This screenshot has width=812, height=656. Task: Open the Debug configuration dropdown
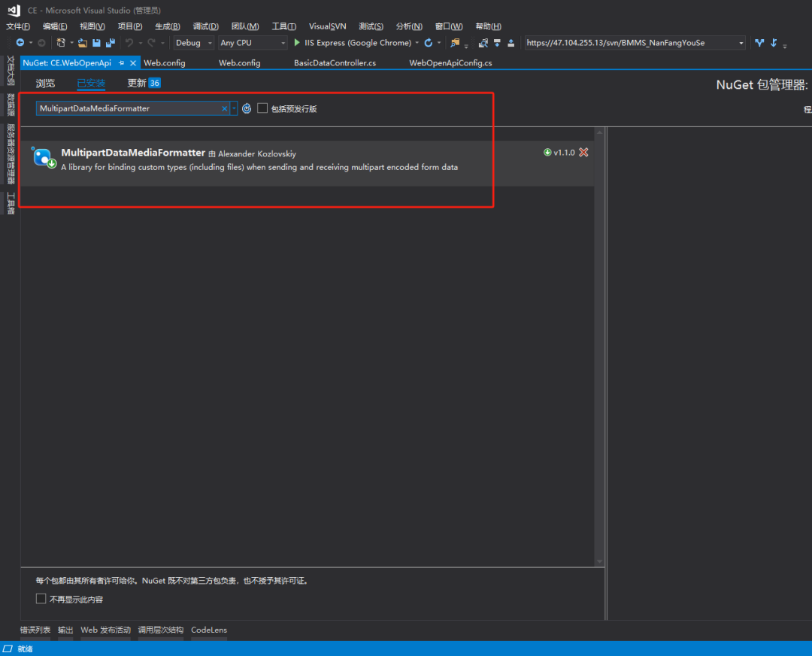194,43
